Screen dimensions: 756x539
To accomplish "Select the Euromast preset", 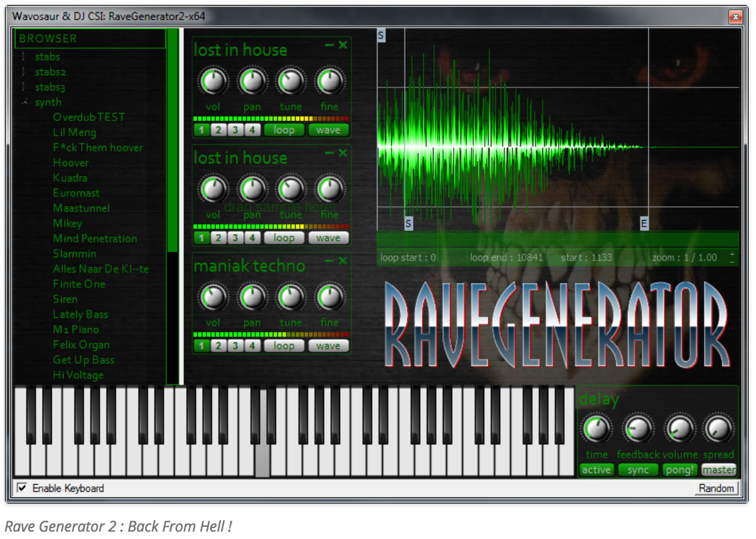I will click(76, 193).
